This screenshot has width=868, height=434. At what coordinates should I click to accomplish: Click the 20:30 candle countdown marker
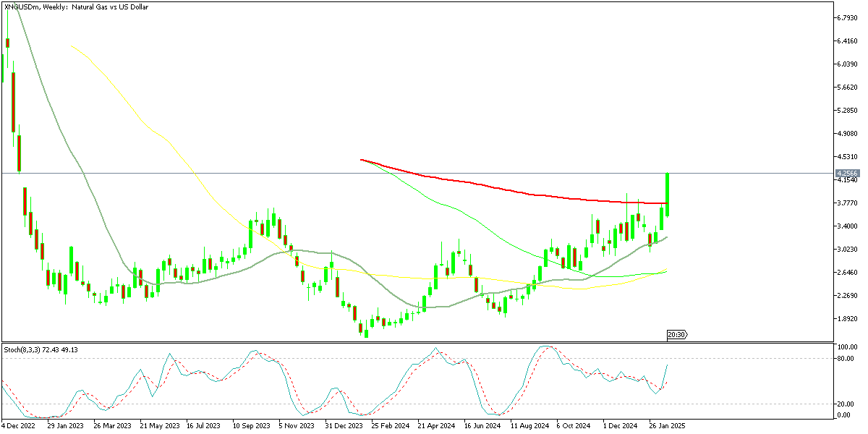(676, 334)
